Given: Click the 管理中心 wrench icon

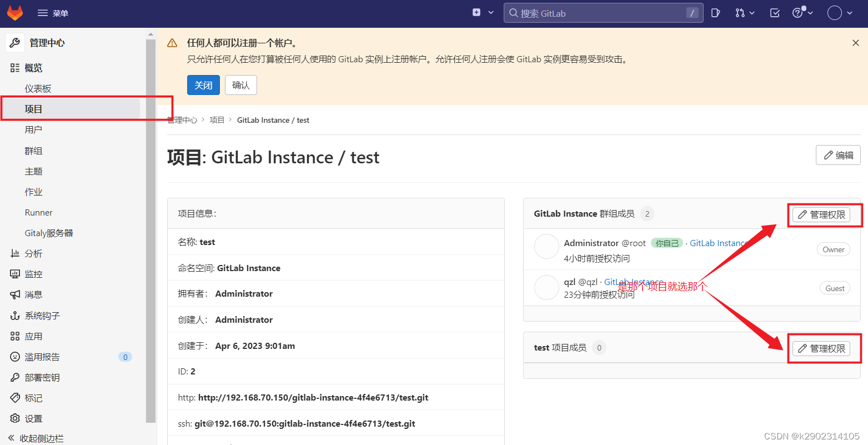Looking at the screenshot, I should 15,43.
